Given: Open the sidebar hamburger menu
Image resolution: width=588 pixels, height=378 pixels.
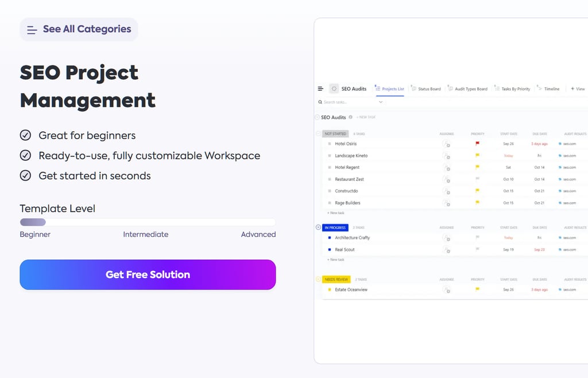Looking at the screenshot, I should tap(320, 88).
